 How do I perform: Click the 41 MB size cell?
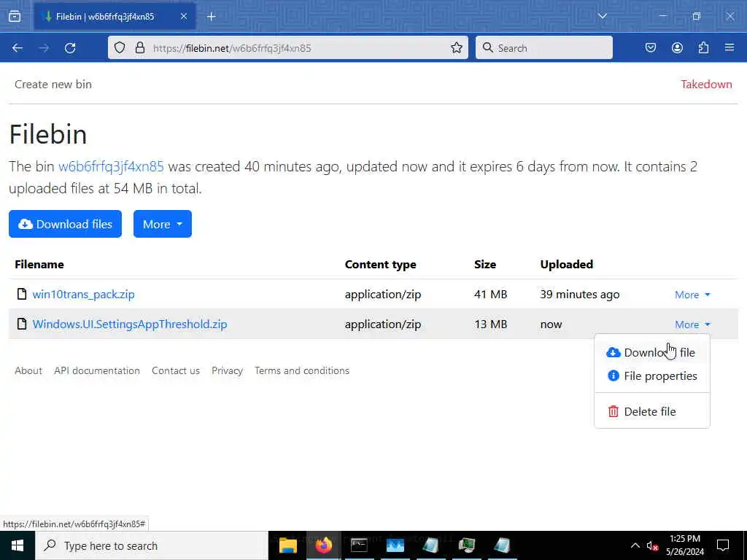490,295
